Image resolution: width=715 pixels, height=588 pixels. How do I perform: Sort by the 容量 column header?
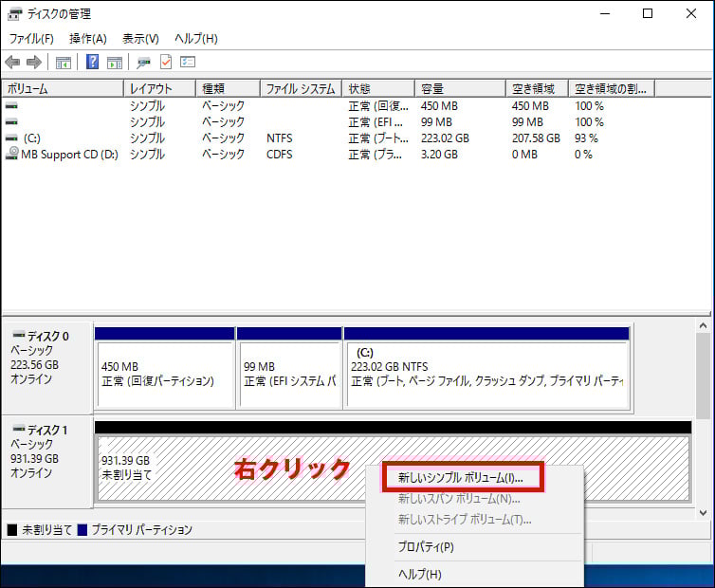(x=461, y=88)
